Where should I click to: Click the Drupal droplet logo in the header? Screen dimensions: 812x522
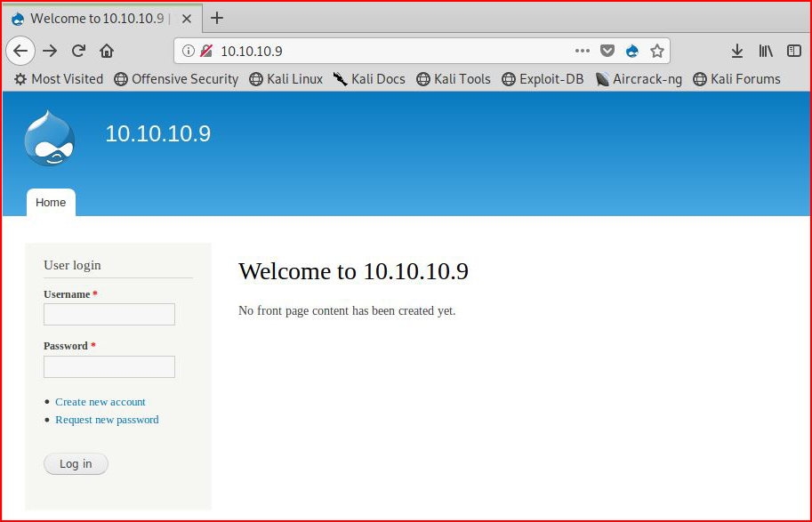pos(49,138)
